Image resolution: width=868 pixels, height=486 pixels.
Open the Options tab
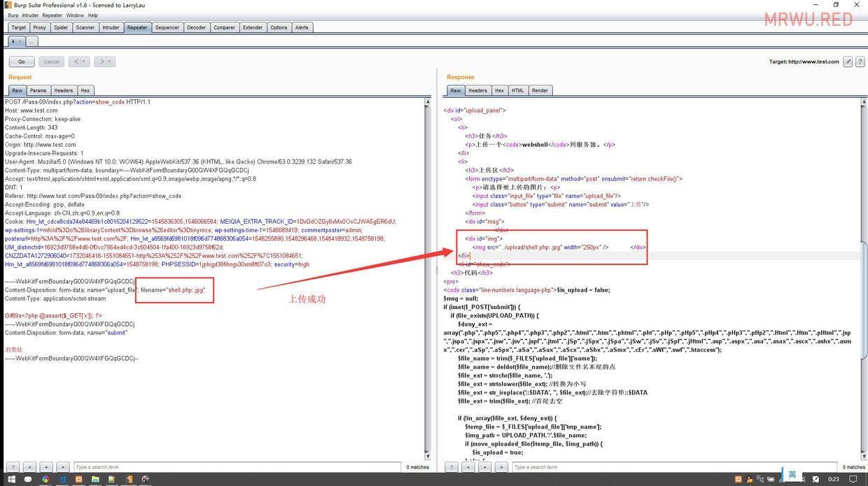pyautogui.click(x=279, y=28)
